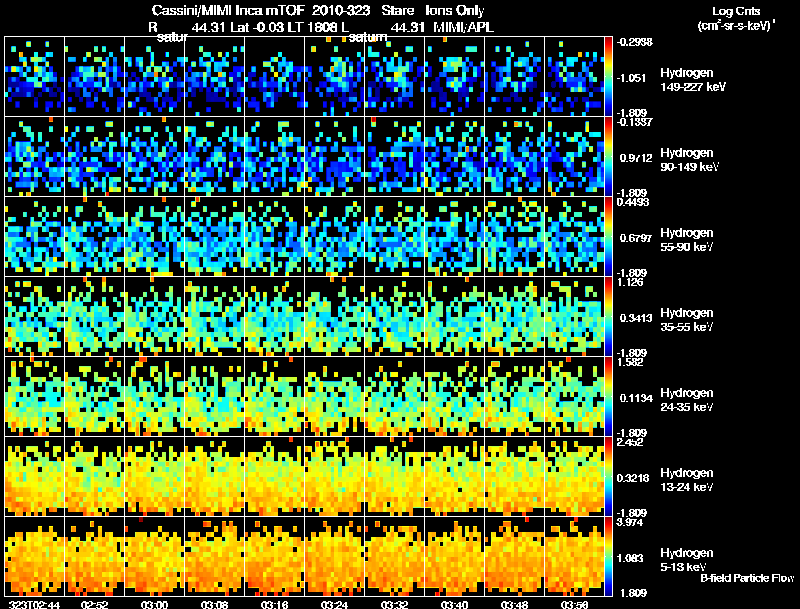Click the 03:40 time axis label
800x609 pixels.
(454, 605)
